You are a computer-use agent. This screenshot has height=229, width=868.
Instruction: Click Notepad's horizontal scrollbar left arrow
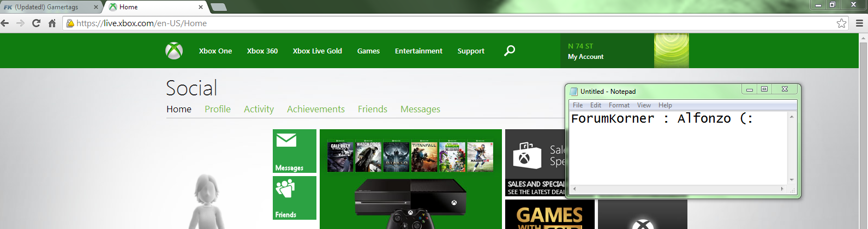(574, 189)
